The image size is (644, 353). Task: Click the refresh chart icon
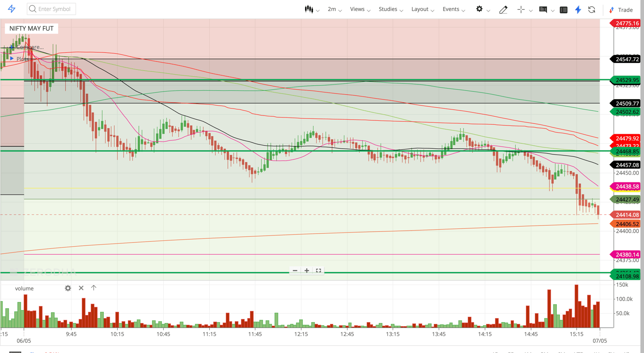coord(592,9)
